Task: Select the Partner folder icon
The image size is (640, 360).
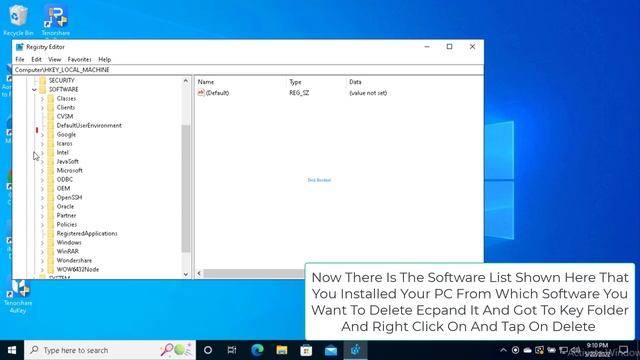Action: point(51,215)
